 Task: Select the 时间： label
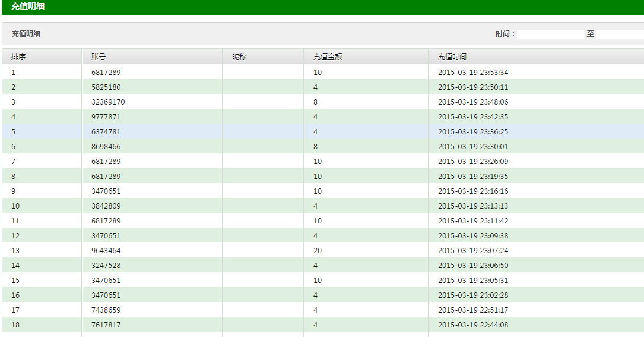(x=505, y=34)
